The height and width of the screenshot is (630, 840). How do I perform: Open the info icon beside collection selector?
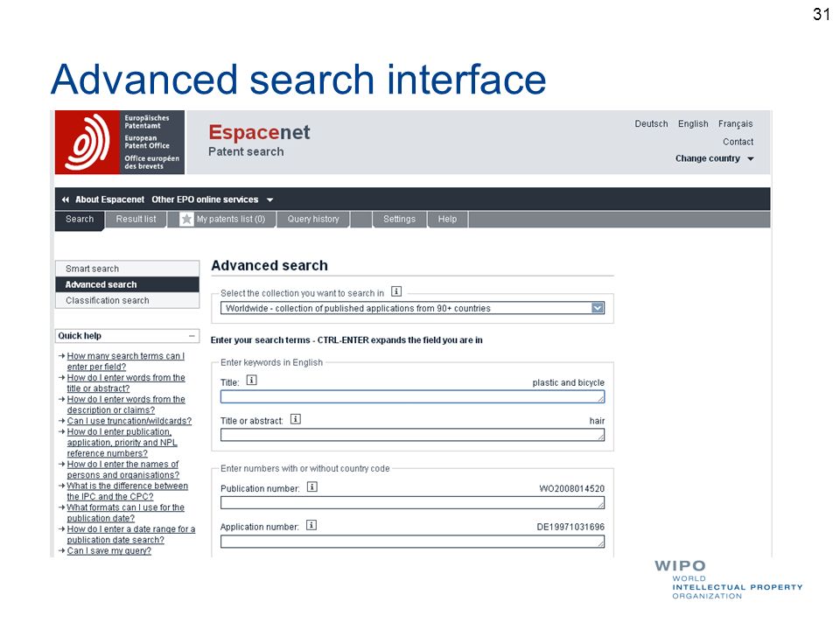(396, 291)
